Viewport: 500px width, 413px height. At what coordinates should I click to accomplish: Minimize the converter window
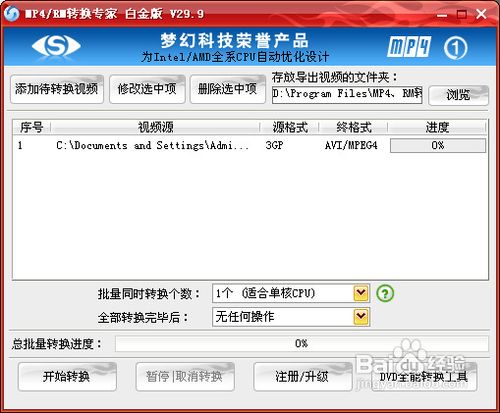click(x=442, y=14)
